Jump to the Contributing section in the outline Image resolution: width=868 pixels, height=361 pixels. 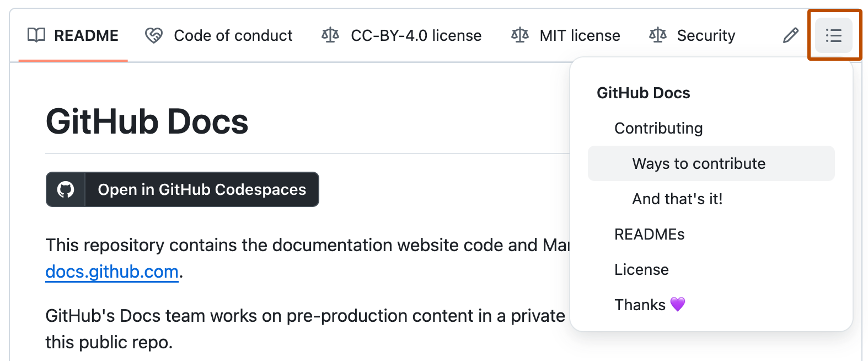(x=658, y=128)
